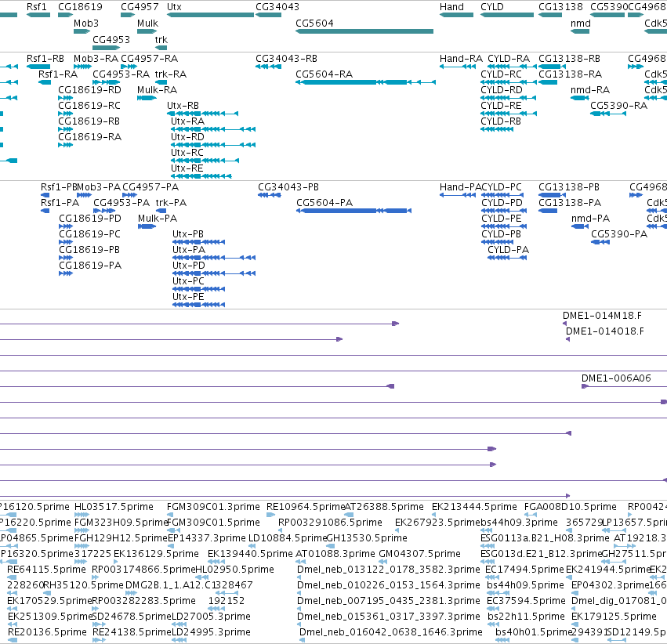Image resolution: width=667 pixels, height=644 pixels.
Task: Select the 'CG18619-PA' protein label
Action: pos(90,266)
